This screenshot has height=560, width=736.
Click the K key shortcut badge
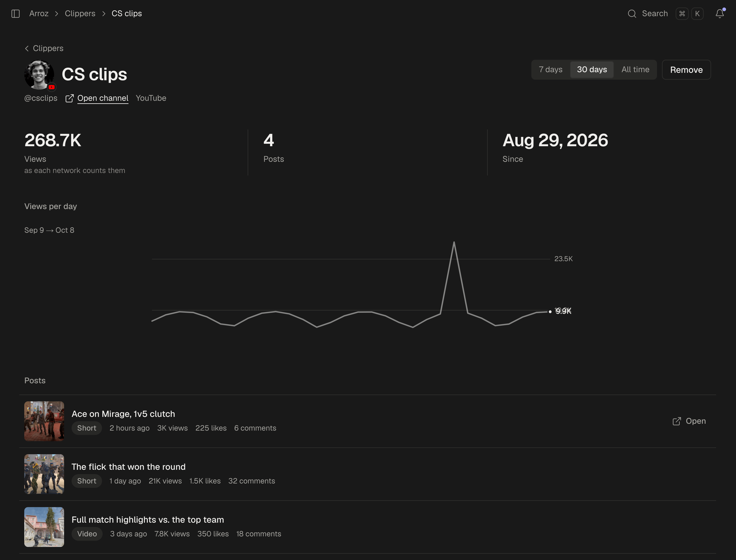click(x=697, y=14)
